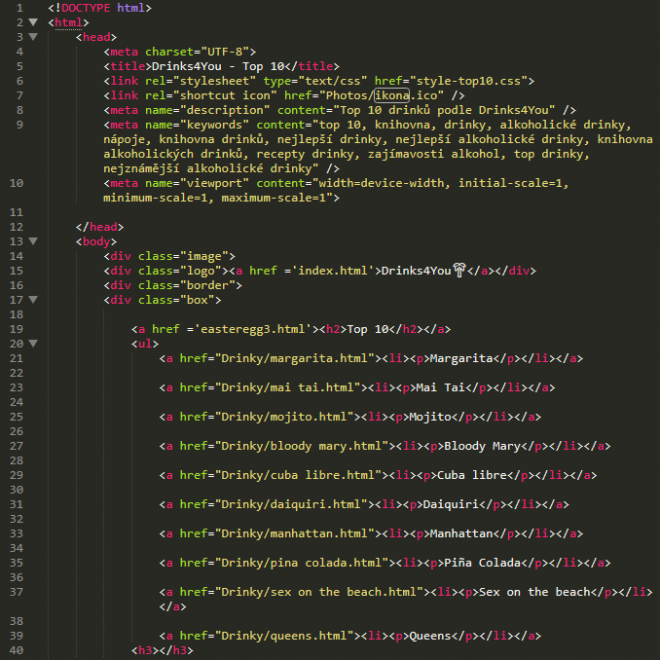Click the "Drinky/margarita.html" href
This screenshot has height=660, width=660.
[x=295, y=358]
